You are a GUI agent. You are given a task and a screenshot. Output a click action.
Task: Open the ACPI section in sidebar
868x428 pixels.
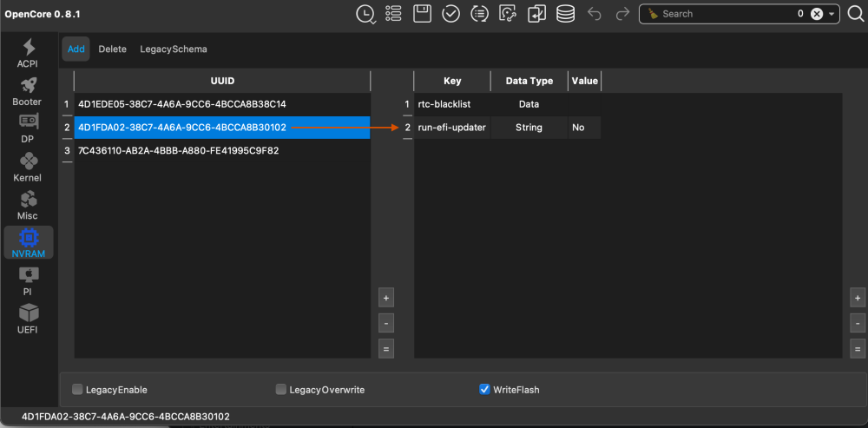[28, 54]
